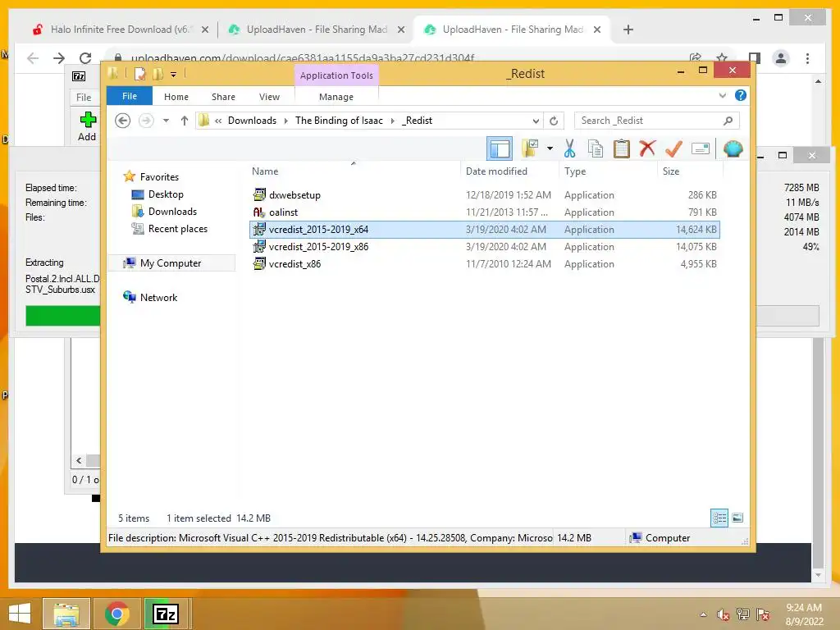Click the Search _Redist box
This screenshot has height=630, width=840.
click(x=656, y=121)
